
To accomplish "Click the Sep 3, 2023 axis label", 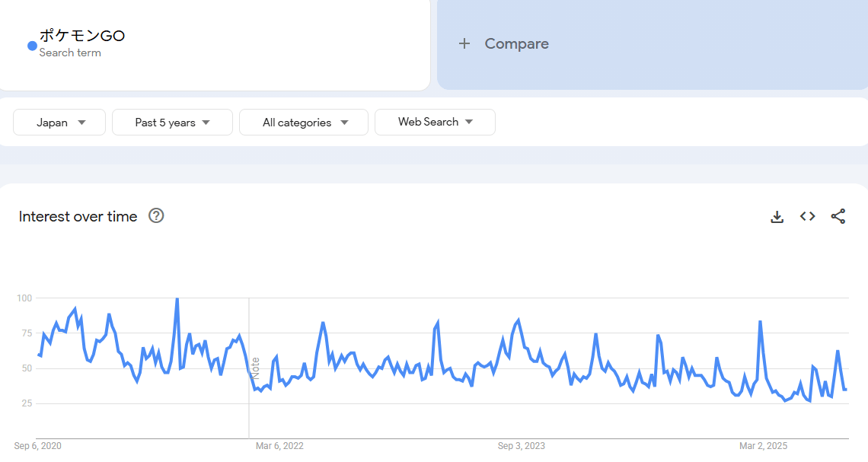I will tap(522, 446).
